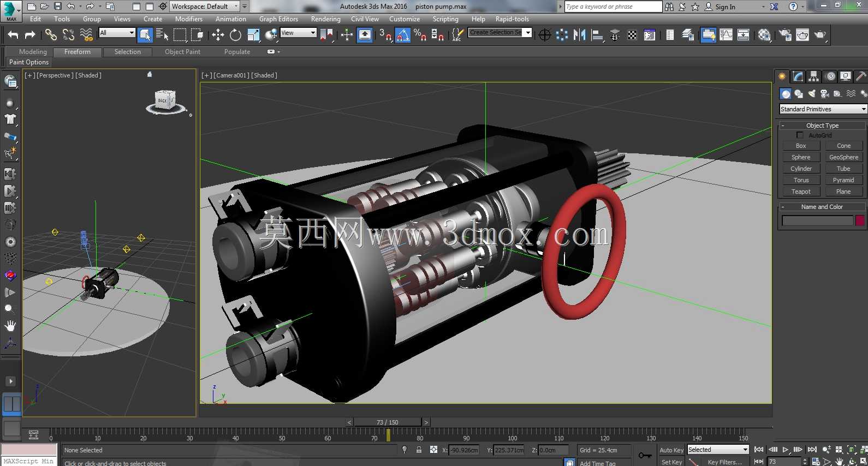This screenshot has width=868, height=466.
Task: Toggle Window/Crossing selection mode
Action: click(198, 35)
